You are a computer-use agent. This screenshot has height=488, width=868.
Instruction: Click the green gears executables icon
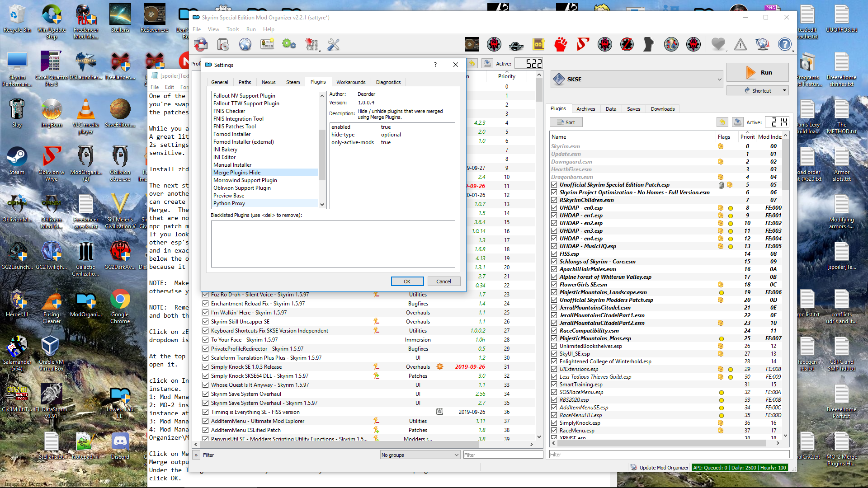coord(289,44)
